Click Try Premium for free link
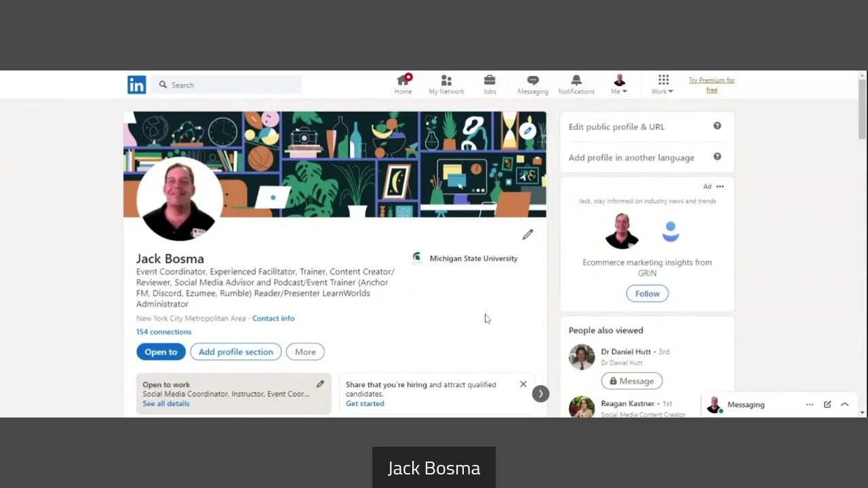868x488 pixels. click(712, 85)
